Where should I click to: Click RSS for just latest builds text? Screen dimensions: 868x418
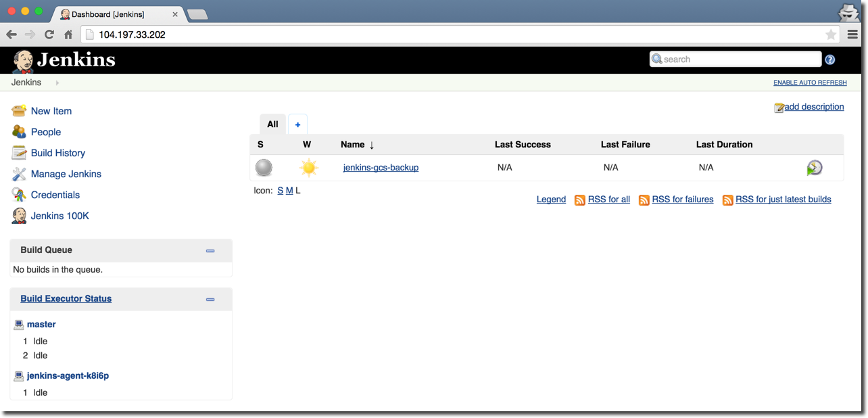click(783, 200)
